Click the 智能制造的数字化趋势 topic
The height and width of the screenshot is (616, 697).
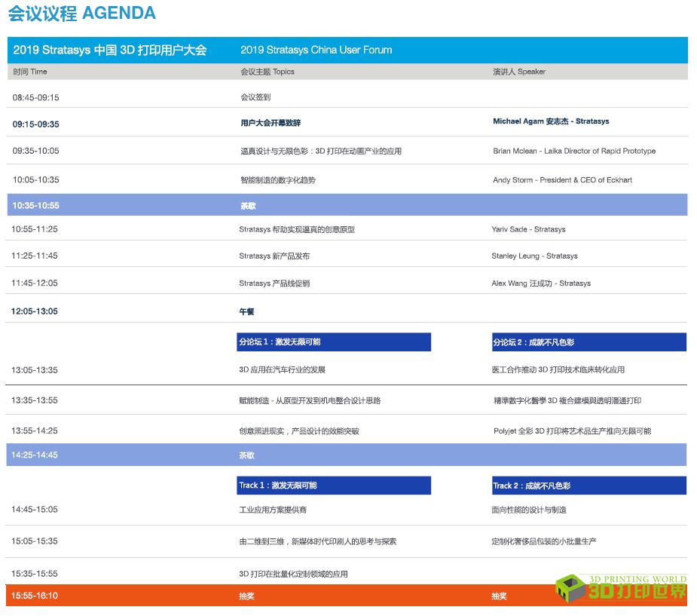[278, 180]
